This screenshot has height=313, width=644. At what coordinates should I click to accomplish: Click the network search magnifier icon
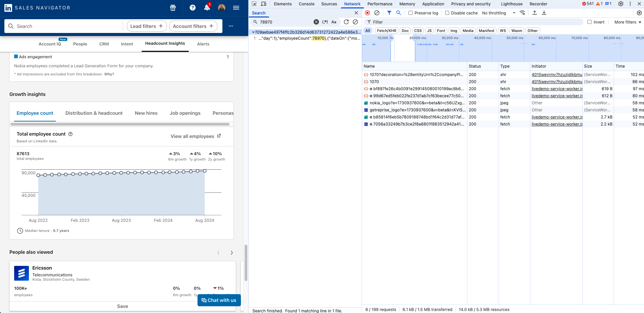[x=398, y=13]
